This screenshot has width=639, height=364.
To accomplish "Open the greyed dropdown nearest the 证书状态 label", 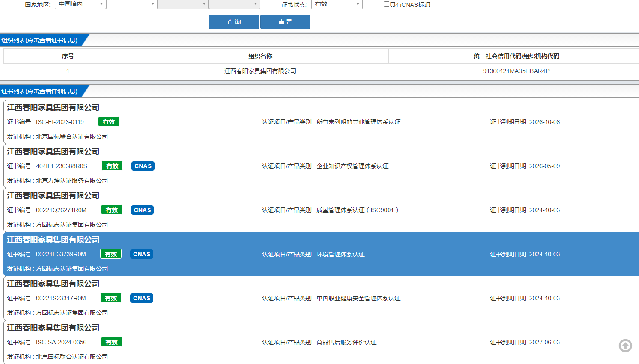I will [235, 4].
